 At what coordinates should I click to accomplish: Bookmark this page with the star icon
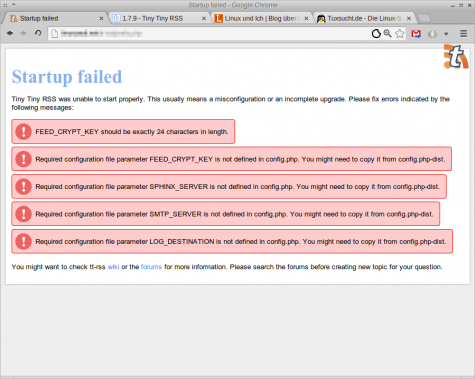(400, 33)
